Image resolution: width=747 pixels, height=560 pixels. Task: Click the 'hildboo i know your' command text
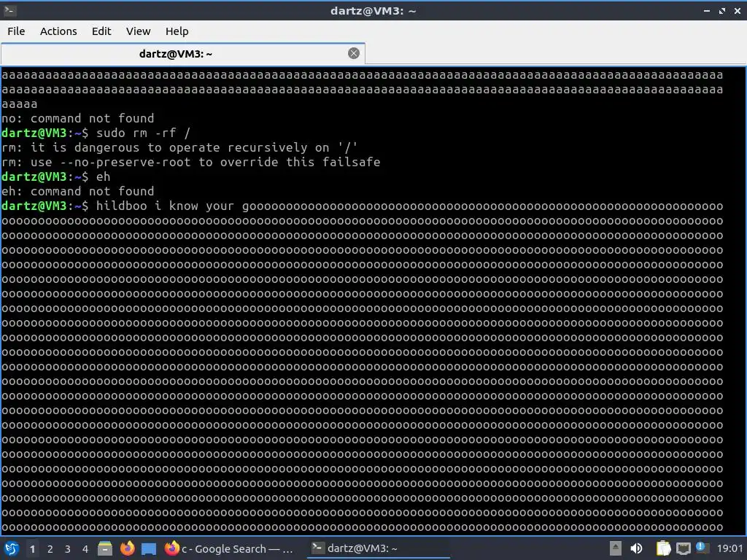165,206
